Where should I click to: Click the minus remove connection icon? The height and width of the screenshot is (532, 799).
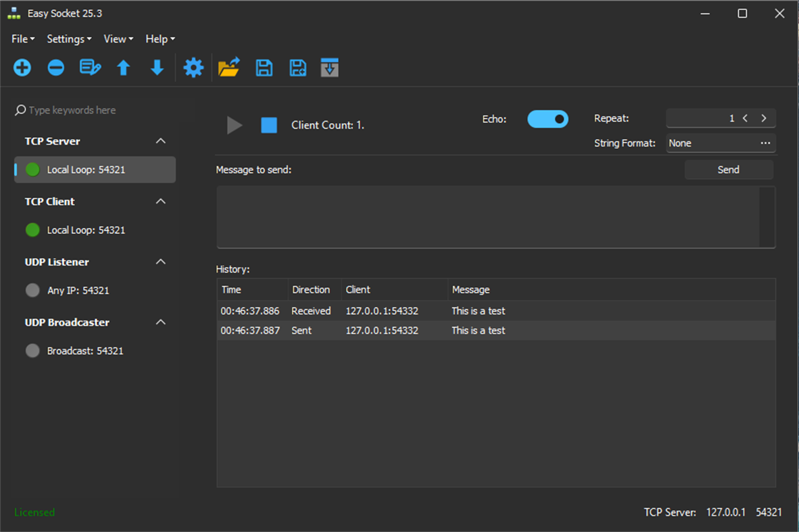[x=56, y=68]
